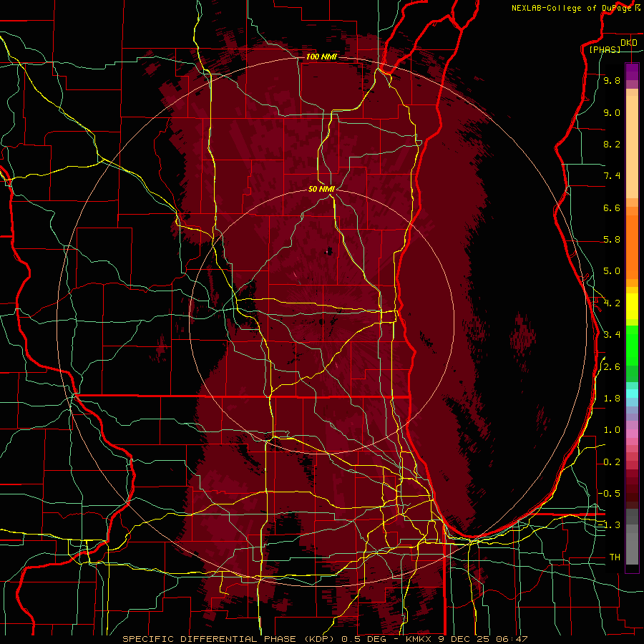Click the 1.8 legend value

click(x=612, y=399)
